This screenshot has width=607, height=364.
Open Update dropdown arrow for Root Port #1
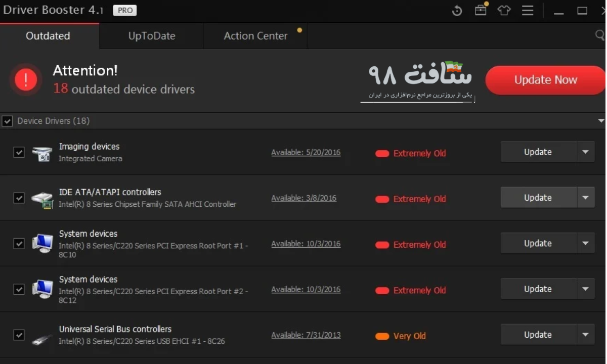586,243
